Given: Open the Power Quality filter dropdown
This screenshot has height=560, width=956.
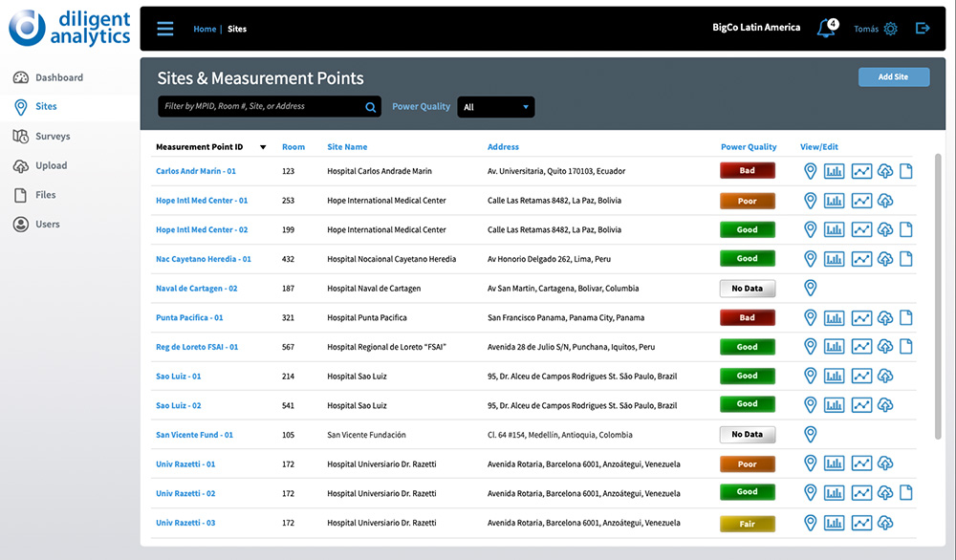Looking at the screenshot, I should [495, 107].
